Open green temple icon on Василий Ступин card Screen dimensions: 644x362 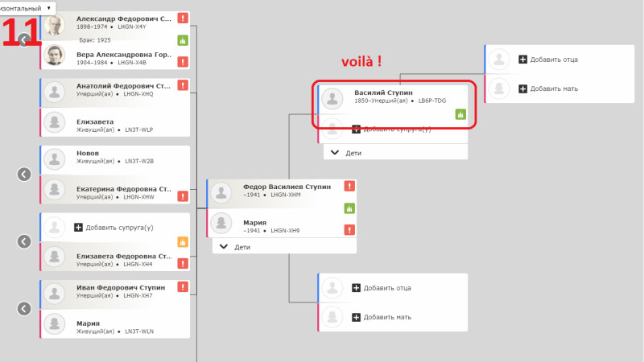(460, 114)
